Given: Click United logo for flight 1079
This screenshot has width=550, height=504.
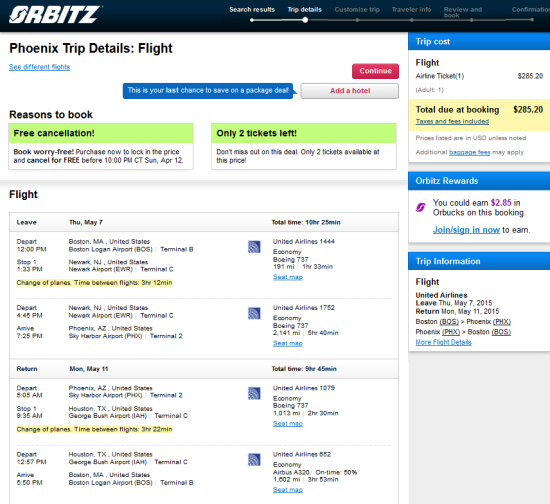Looking at the screenshot, I should [254, 394].
